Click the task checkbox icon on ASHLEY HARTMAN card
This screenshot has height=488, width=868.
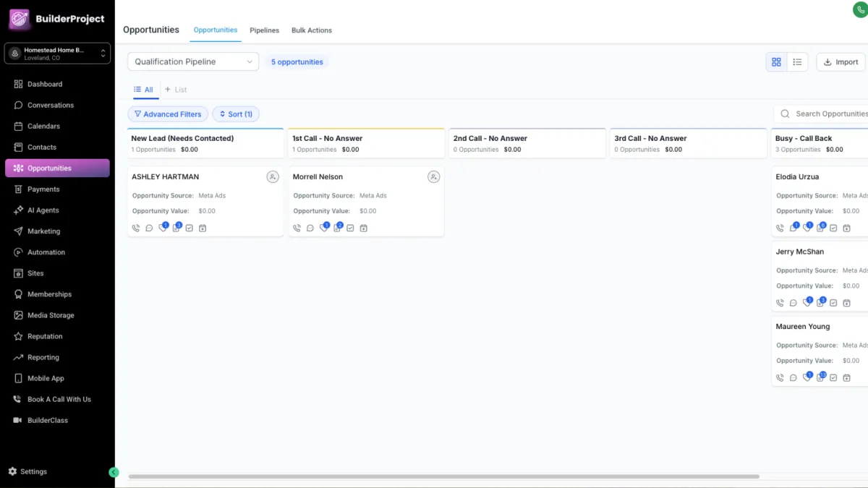190,228
